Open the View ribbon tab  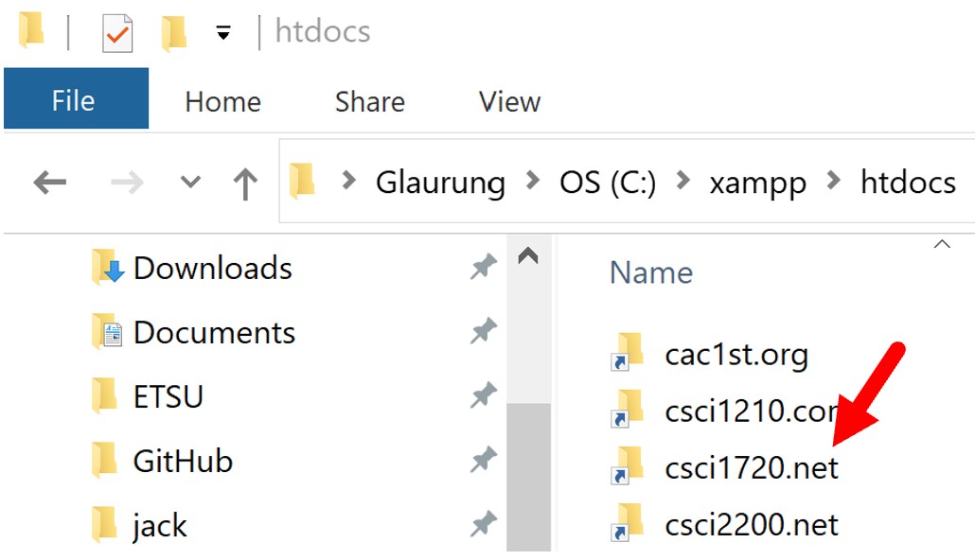point(509,101)
